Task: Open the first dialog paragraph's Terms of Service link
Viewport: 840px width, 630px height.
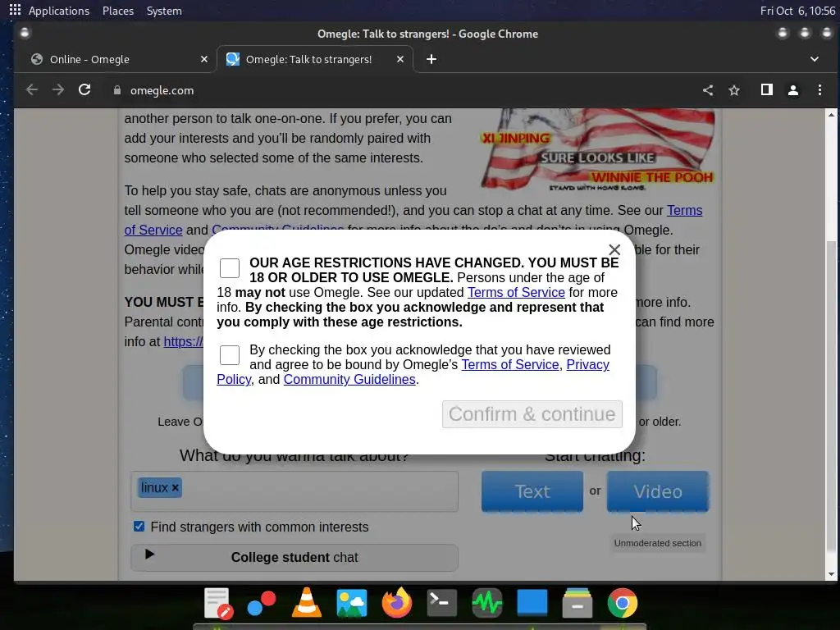Action: (x=516, y=293)
